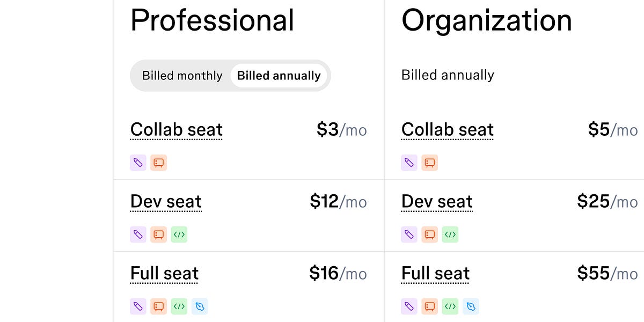Viewport: 644px width, 322px height.
Task: Expand the Dev seat description under Organization
Action: (437, 201)
